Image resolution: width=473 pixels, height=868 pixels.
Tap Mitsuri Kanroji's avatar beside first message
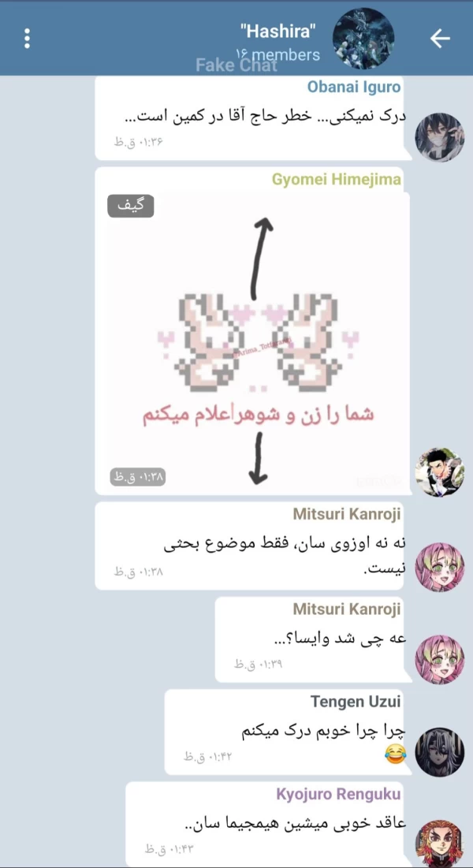440,567
